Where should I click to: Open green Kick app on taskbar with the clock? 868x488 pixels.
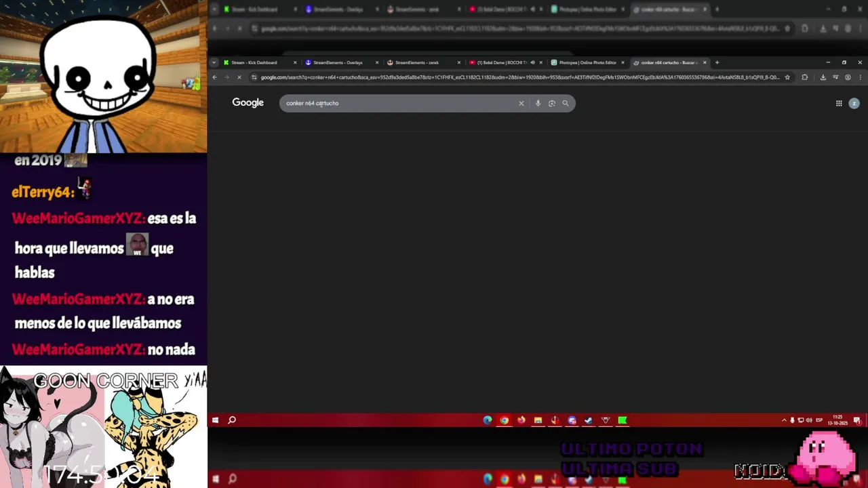pyautogui.click(x=623, y=420)
